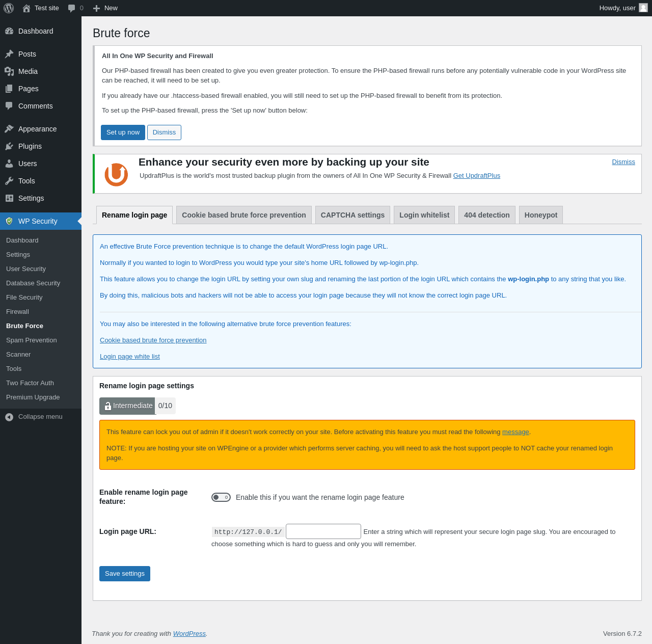Click the Intermediate padlock icon
This screenshot has height=644, width=652.
[x=107, y=406]
